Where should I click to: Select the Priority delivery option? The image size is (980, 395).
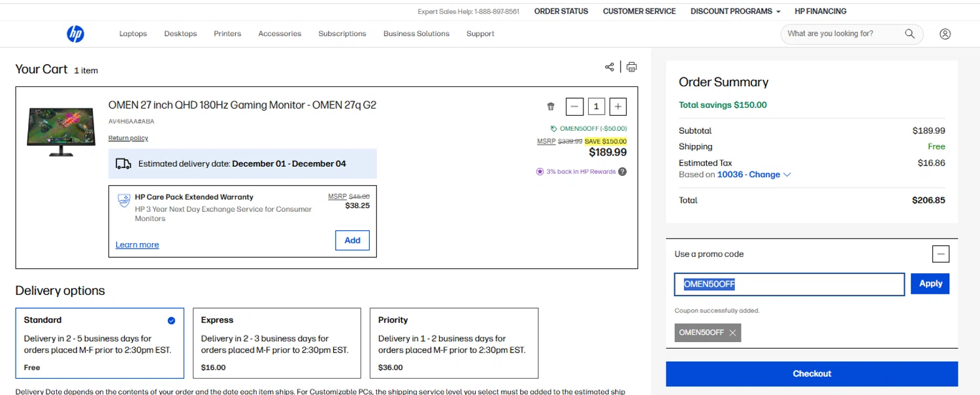tap(454, 343)
